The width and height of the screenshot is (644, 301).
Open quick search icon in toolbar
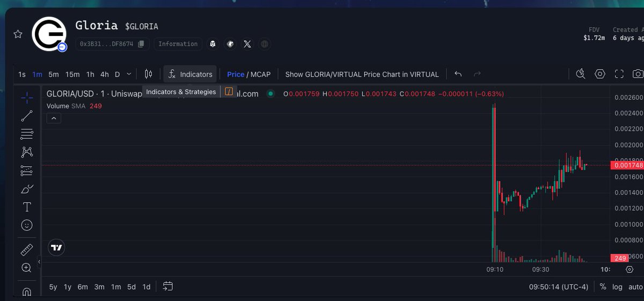click(x=580, y=74)
